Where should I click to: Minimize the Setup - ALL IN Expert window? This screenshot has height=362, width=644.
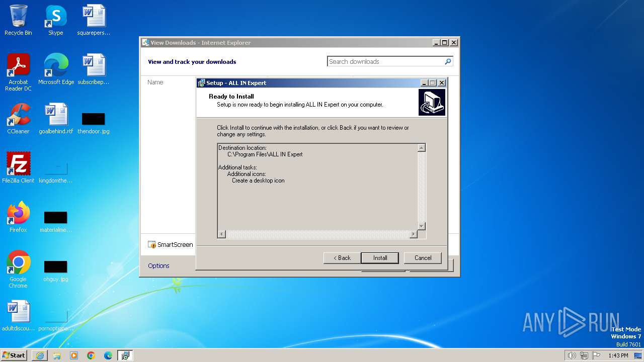pos(424,83)
